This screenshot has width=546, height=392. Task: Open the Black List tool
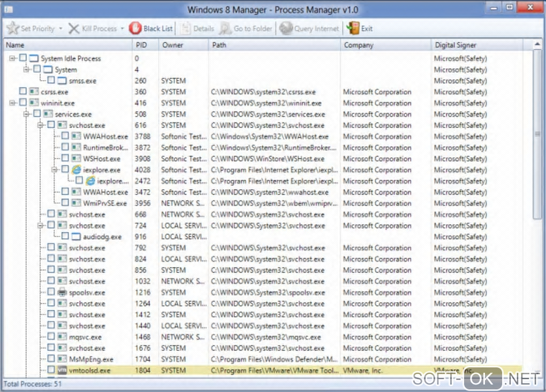click(x=151, y=28)
